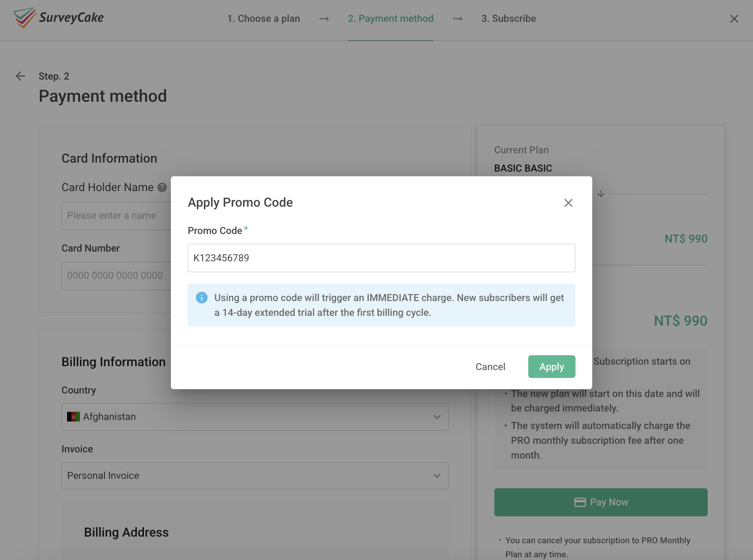This screenshot has height=560, width=753.
Task: Click the Promo Code input with K123456789
Action: pos(381,258)
